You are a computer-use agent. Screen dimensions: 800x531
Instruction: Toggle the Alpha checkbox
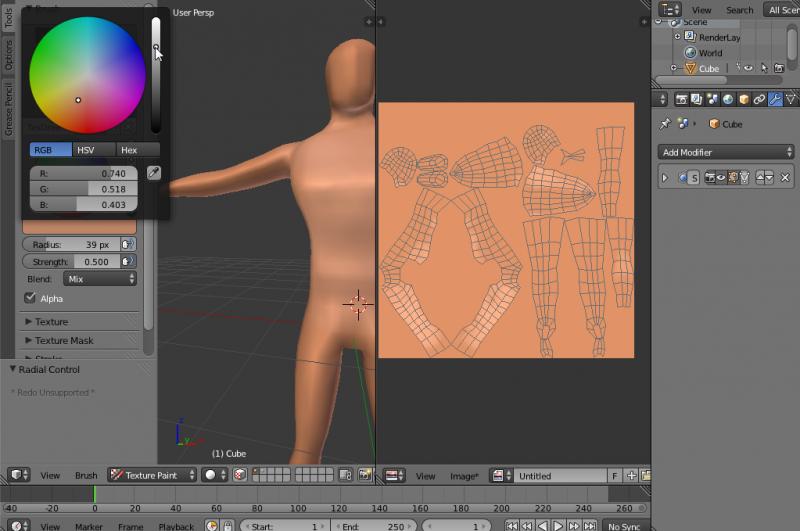(x=29, y=298)
